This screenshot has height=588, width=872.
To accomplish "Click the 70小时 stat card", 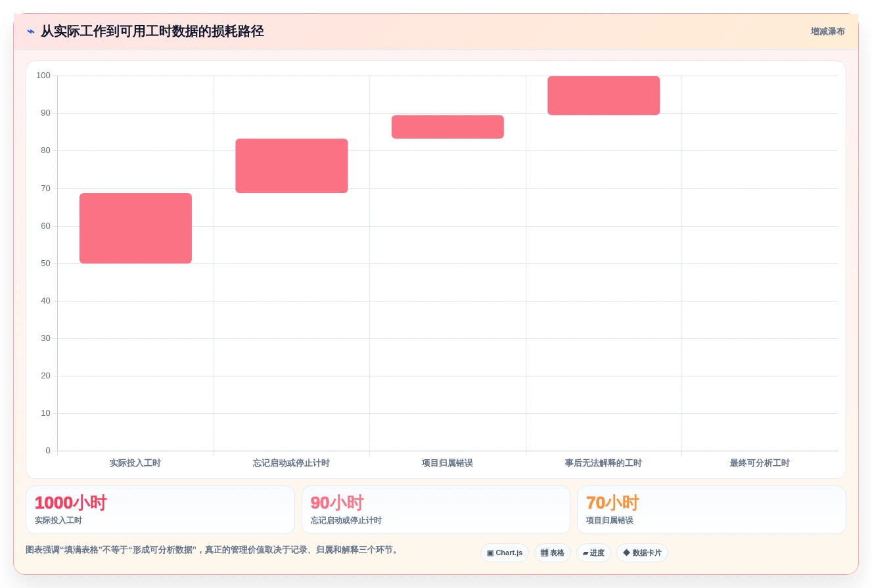I will [x=712, y=510].
